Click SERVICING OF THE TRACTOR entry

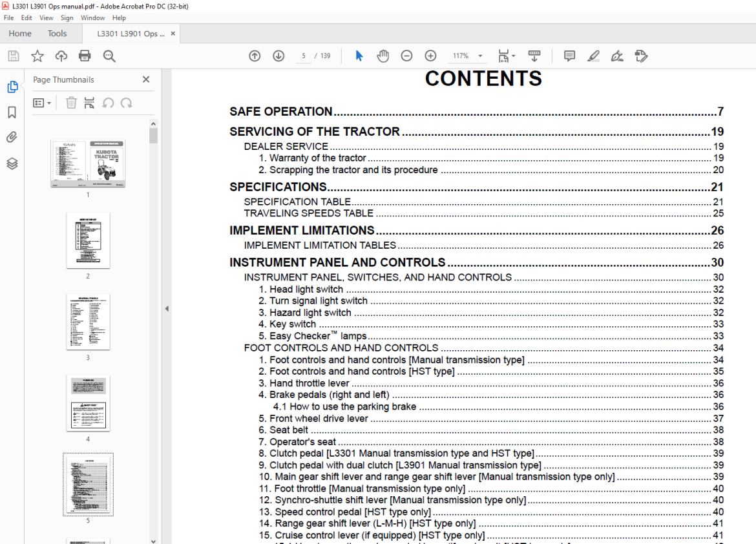[x=476, y=132]
